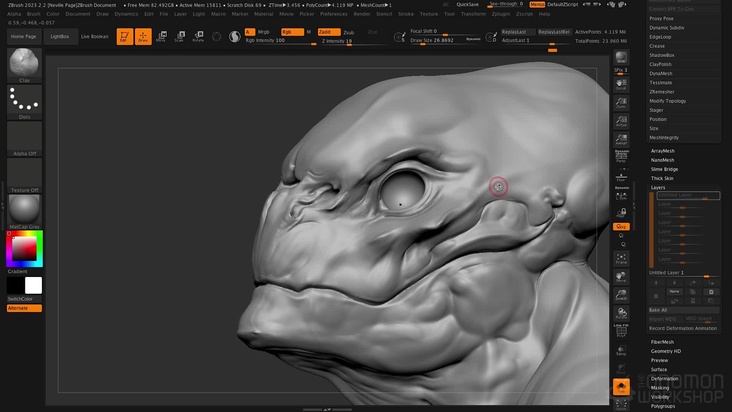The width and height of the screenshot is (732, 412).
Task: Open the Preferences menu
Action: click(333, 14)
